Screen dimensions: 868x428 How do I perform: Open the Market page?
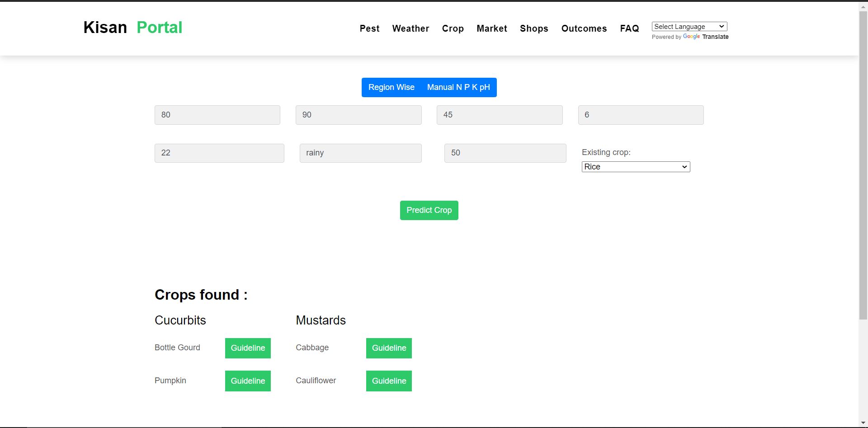click(x=492, y=28)
